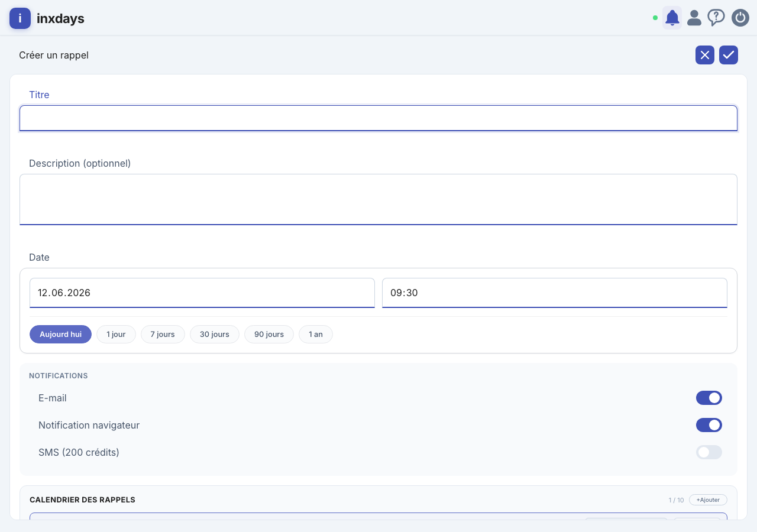The image size is (757, 532).
Task: Focus the Titre input field
Action: pos(378,118)
